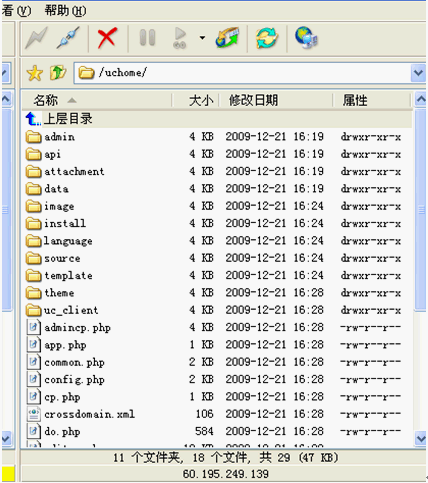Click the do.php file name
Image resolution: width=428 pixels, height=483 pixels.
[62, 432]
